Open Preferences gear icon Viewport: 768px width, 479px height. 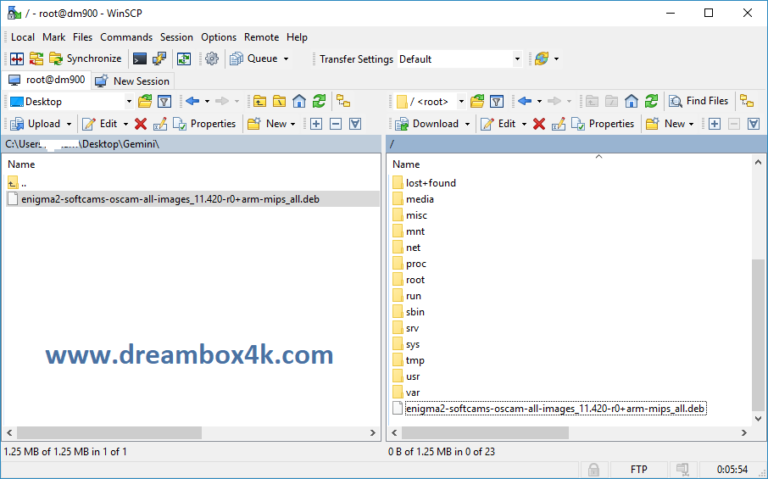[212, 59]
